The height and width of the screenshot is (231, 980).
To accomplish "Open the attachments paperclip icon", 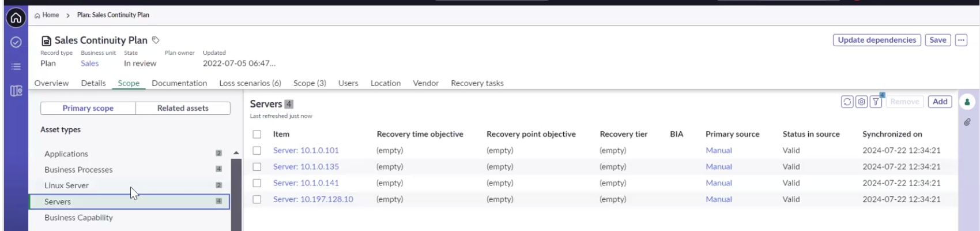I will (967, 122).
